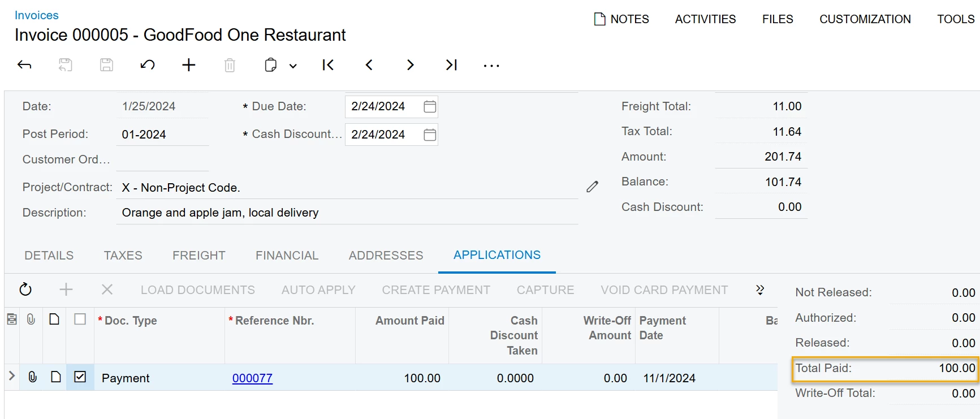Open the ACTIVITIES menu item
980x419 pixels.
point(705,19)
